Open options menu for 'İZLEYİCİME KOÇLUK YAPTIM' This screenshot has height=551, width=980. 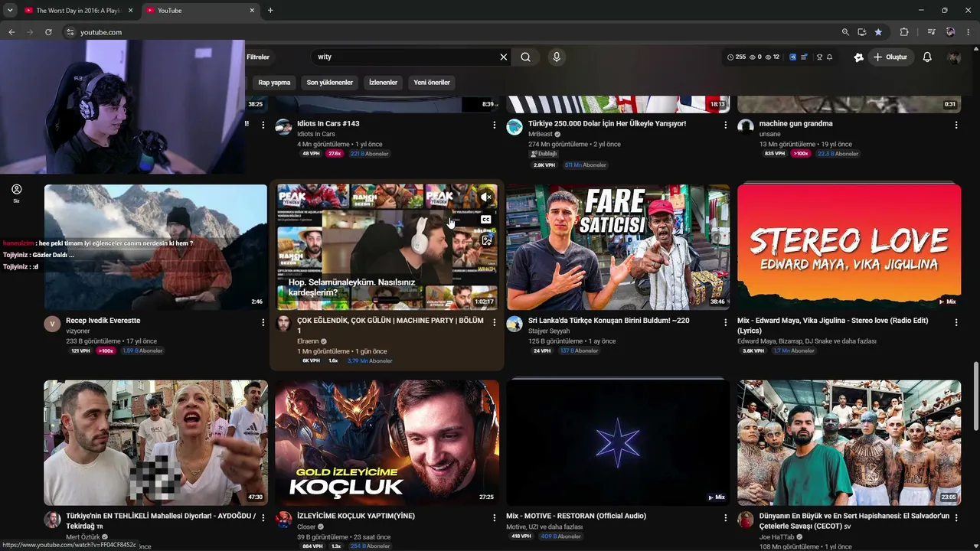495,517
